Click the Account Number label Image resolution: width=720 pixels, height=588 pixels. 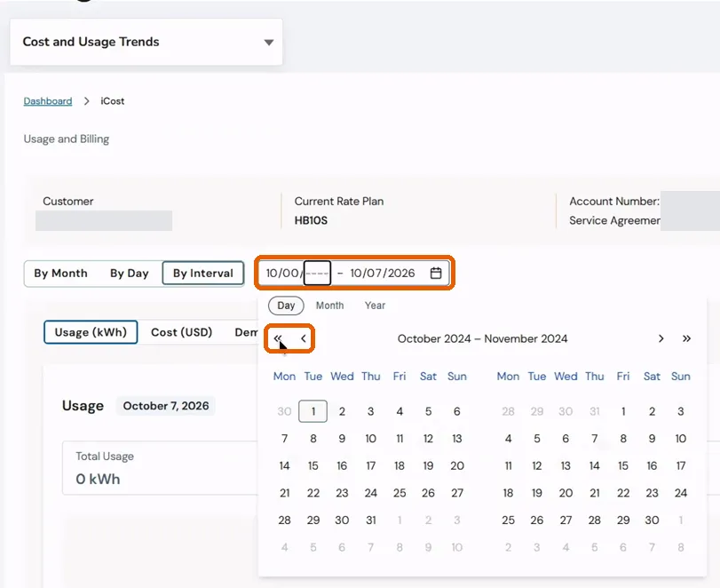click(x=614, y=202)
